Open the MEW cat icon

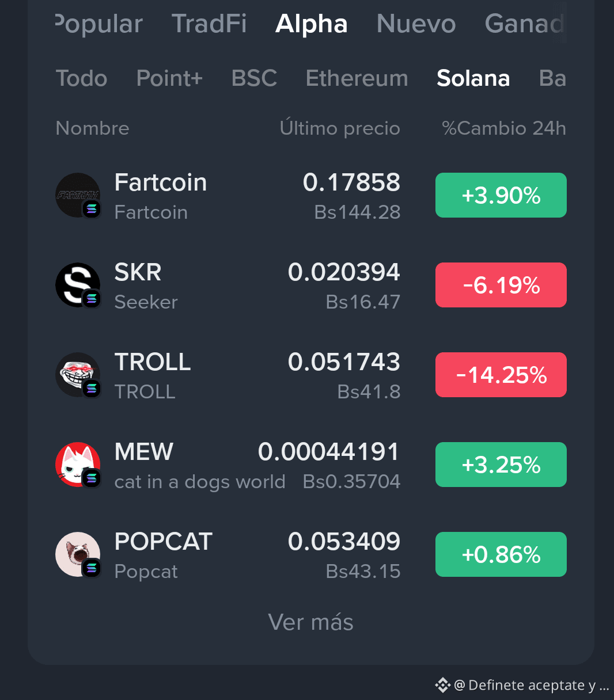[78, 465]
